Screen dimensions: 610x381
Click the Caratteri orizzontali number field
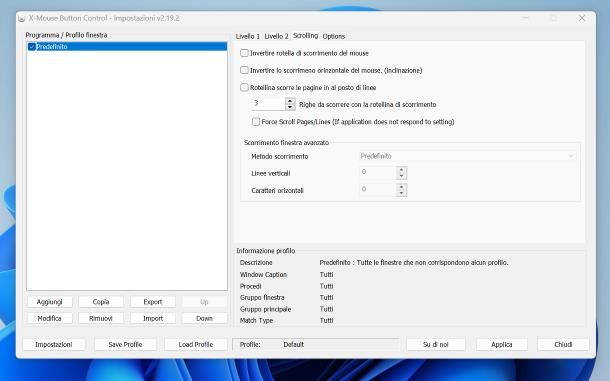[378, 190]
